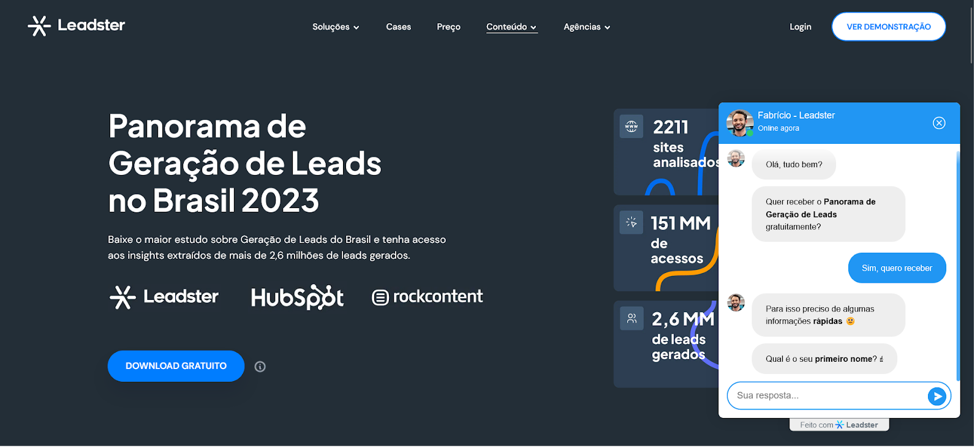Click the people icon on leads gerados card
This screenshot has width=980, height=448.
point(631,318)
